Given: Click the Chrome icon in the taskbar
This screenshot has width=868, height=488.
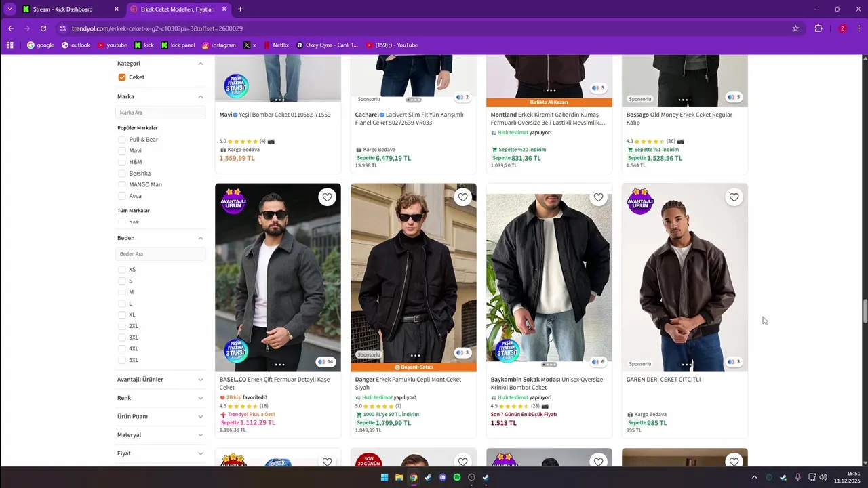Looking at the screenshot, I should coord(414,477).
